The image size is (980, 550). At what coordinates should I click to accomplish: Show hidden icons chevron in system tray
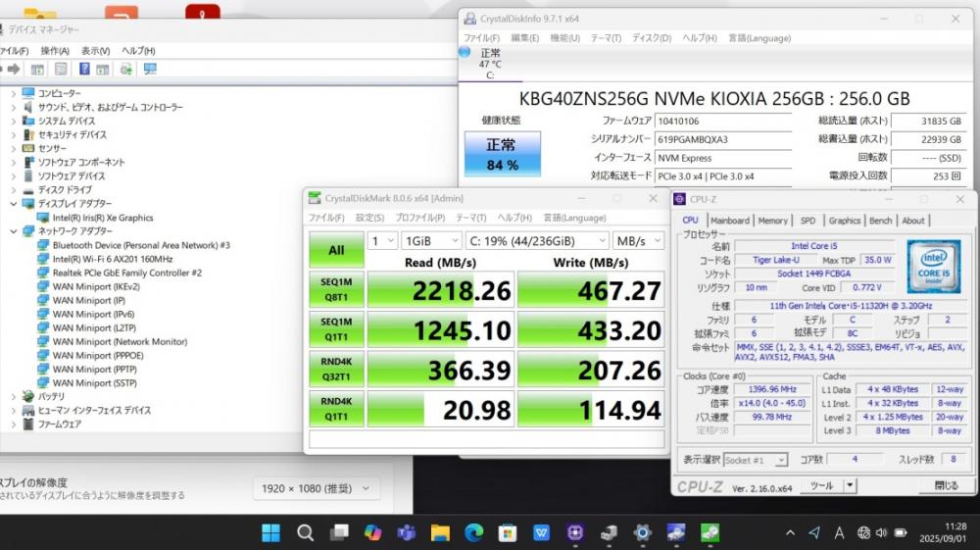[790, 532]
